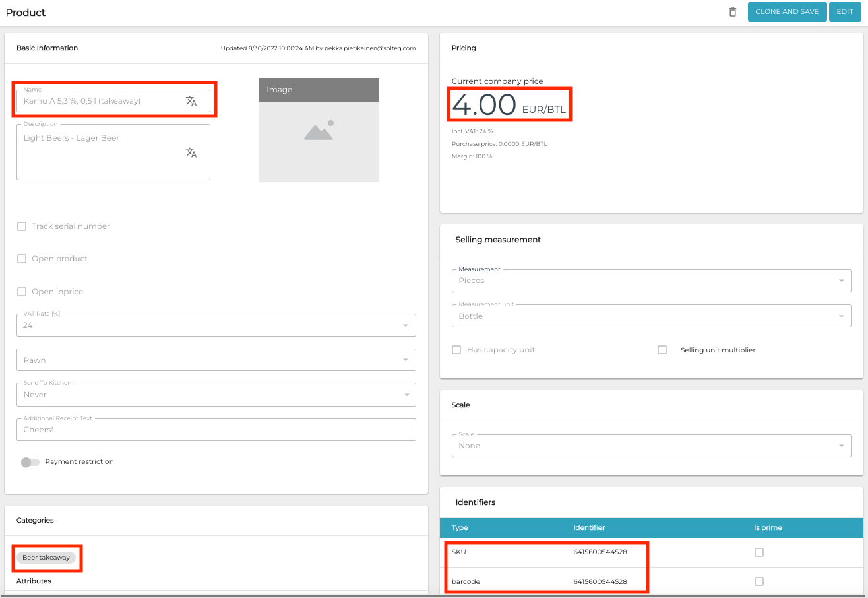Check the Selling unit multiplier box

[x=662, y=350]
